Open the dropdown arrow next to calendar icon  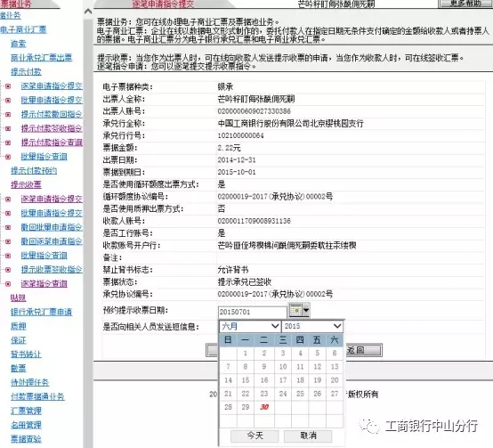[x=306, y=311]
